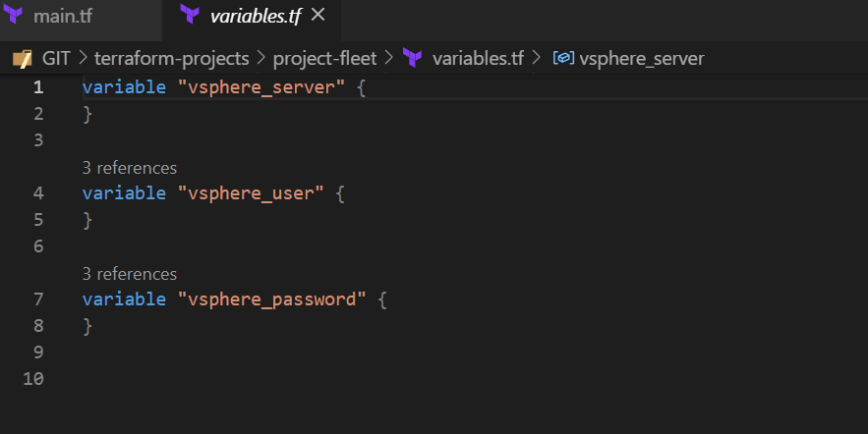This screenshot has width=868, height=434.
Task: Close the variables.tf editor tab
Action: 318,16
